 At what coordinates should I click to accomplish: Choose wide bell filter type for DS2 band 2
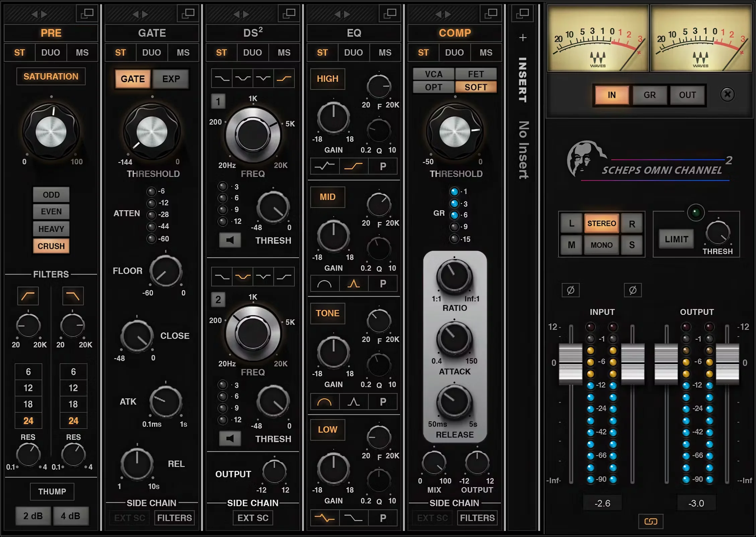coord(243,277)
